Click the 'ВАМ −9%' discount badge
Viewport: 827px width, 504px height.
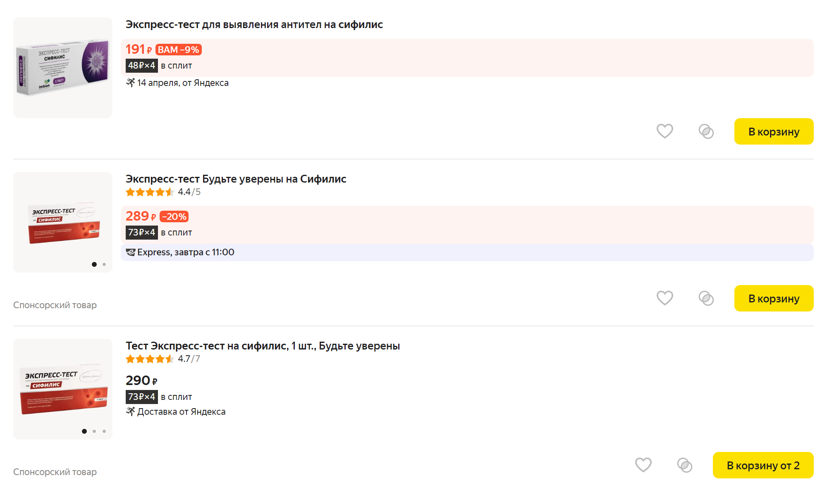coord(179,50)
